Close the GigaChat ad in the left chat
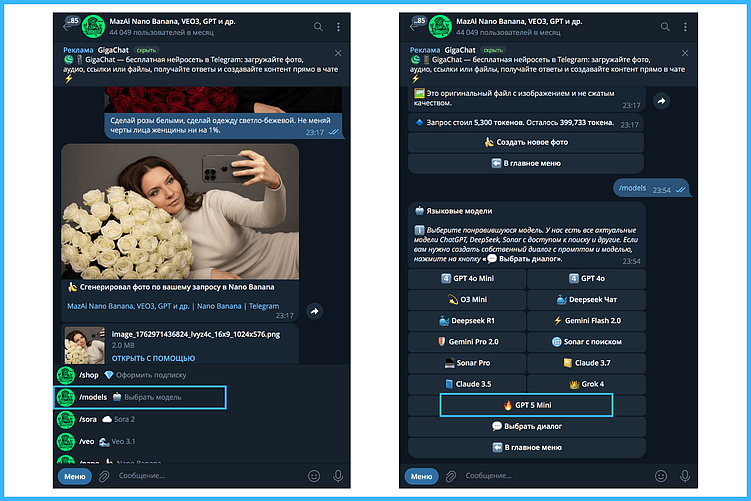The image size is (751, 501). click(338, 53)
